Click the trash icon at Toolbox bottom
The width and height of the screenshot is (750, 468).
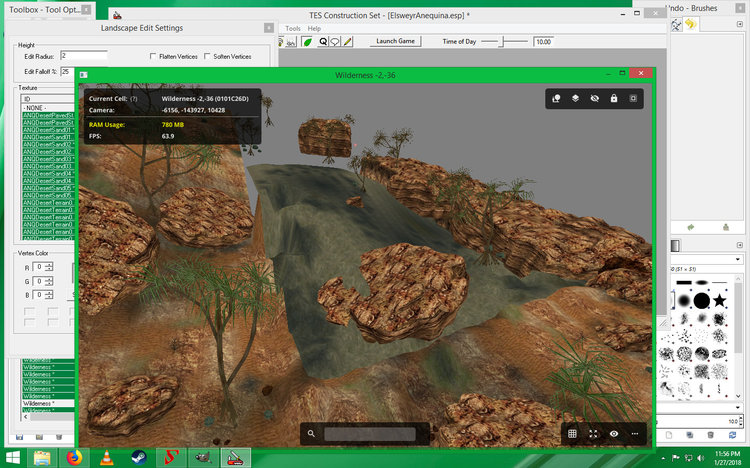coord(59,437)
